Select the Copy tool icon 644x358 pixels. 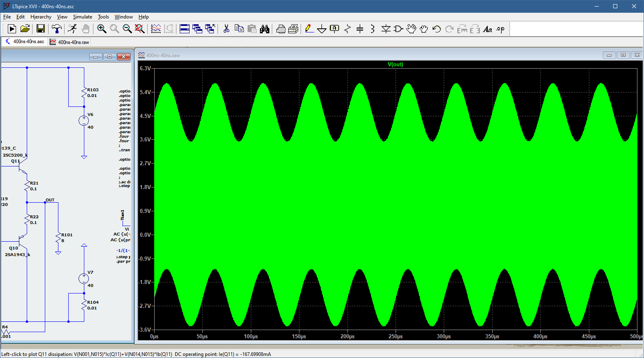pyautogui.click(x=239, y=29)
